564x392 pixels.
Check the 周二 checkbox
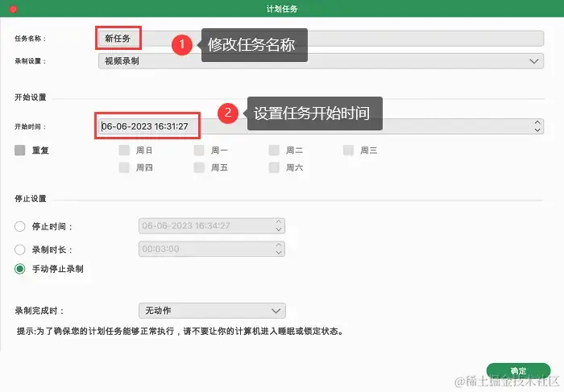click(274, 151)
